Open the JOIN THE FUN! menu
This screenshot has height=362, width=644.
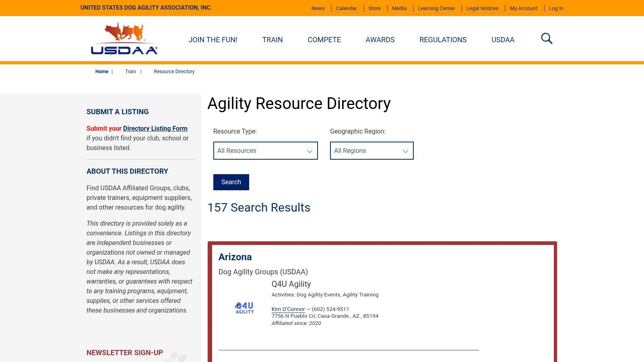coord(213,40)
